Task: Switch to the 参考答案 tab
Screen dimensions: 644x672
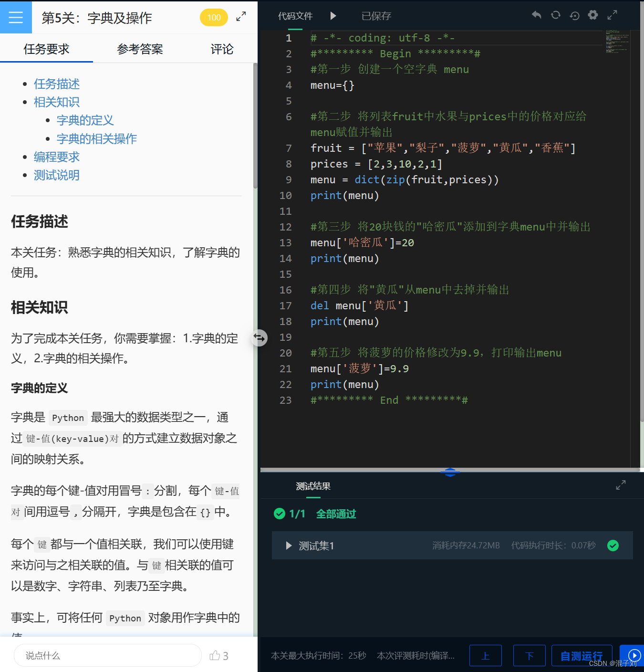Action: pos(140,49)
